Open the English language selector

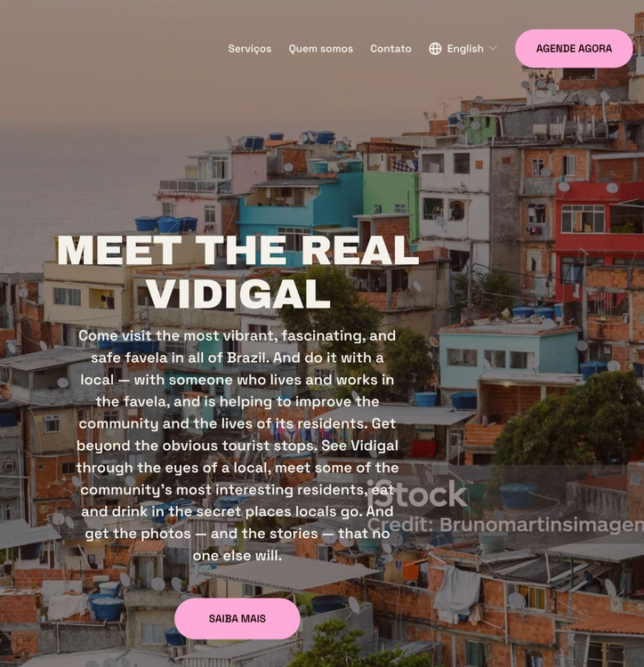click(463, 49)
